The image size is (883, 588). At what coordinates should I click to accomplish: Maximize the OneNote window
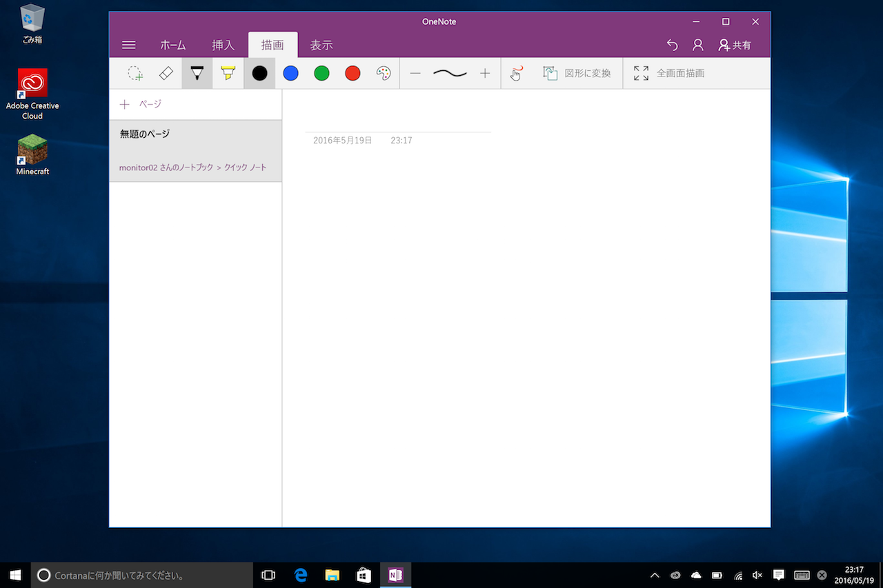726,21
